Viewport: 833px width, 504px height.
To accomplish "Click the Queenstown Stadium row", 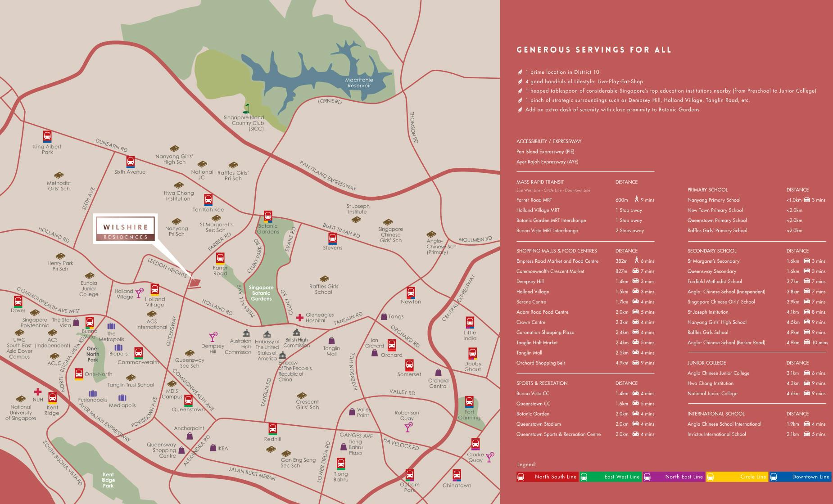I will [x=585, y=424].
